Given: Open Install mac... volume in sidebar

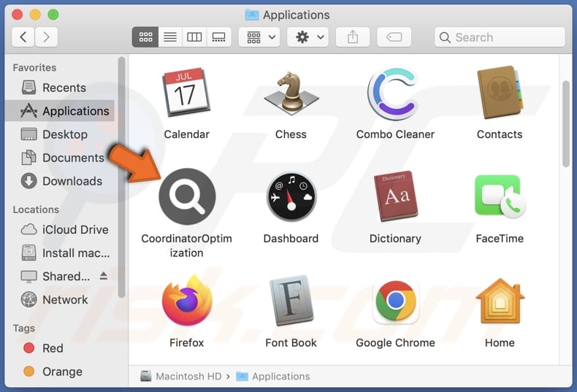Looking at the screenshot, I should tap(61, 253).
